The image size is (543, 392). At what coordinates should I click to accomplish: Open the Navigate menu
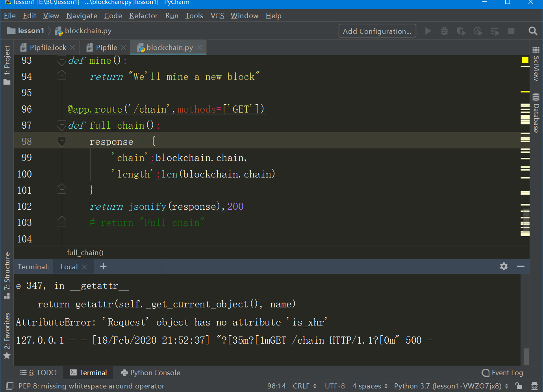[82, 16]
